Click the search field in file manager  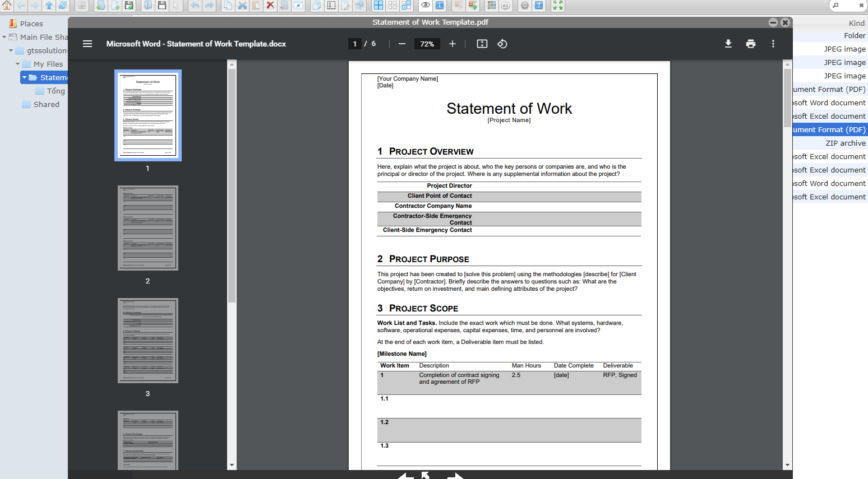click(x=848, y=6)
